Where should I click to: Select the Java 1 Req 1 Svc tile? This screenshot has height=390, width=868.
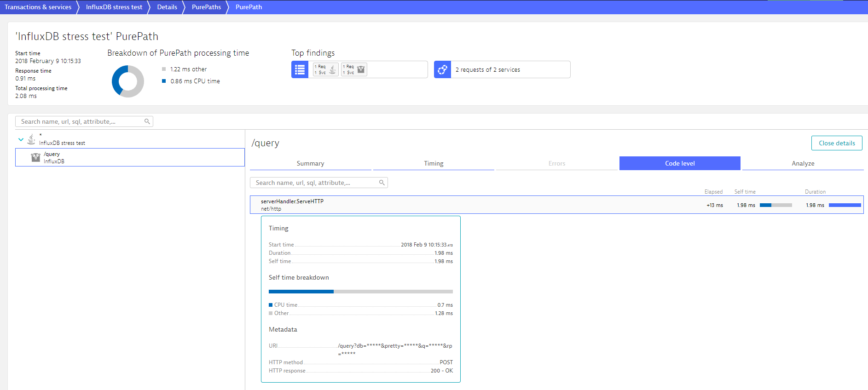click(326, 69)
